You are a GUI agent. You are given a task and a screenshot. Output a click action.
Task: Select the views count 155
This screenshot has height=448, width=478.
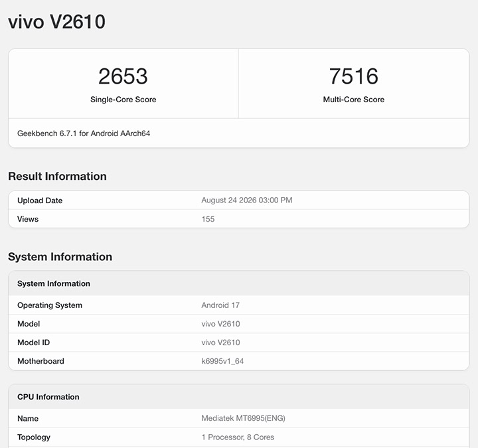(x=208, y=219)
